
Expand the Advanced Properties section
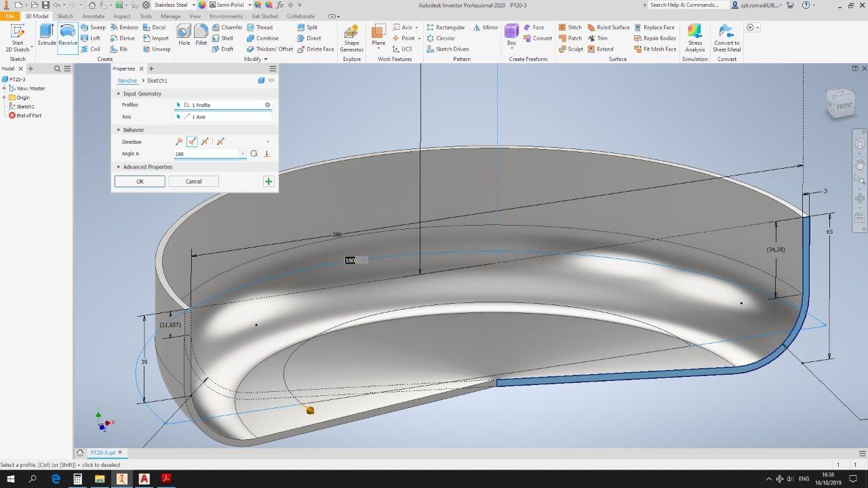(x=147, y=167)
